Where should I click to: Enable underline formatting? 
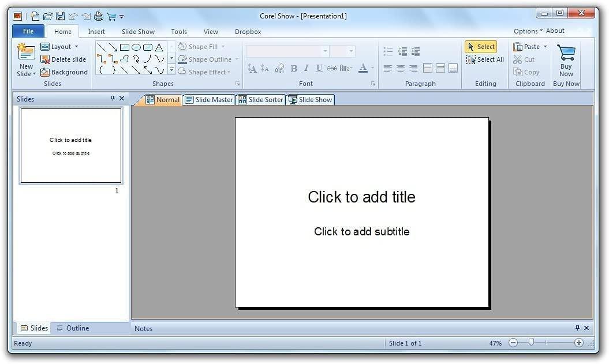[319, 68]
